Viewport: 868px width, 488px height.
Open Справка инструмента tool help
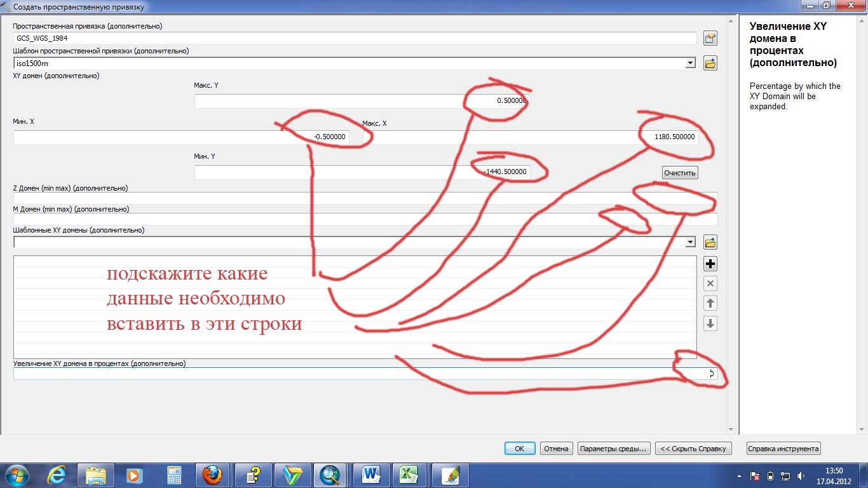click(x=783, y=449)
